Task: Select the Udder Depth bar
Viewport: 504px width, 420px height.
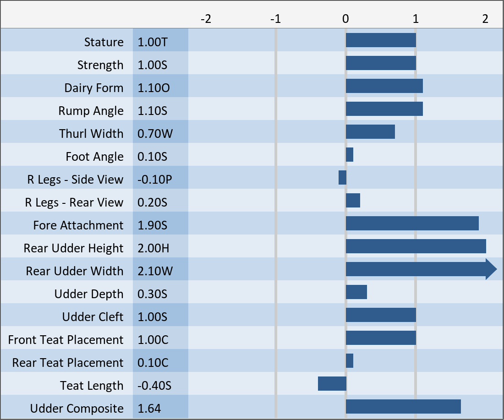Action: tap(356, 292)
